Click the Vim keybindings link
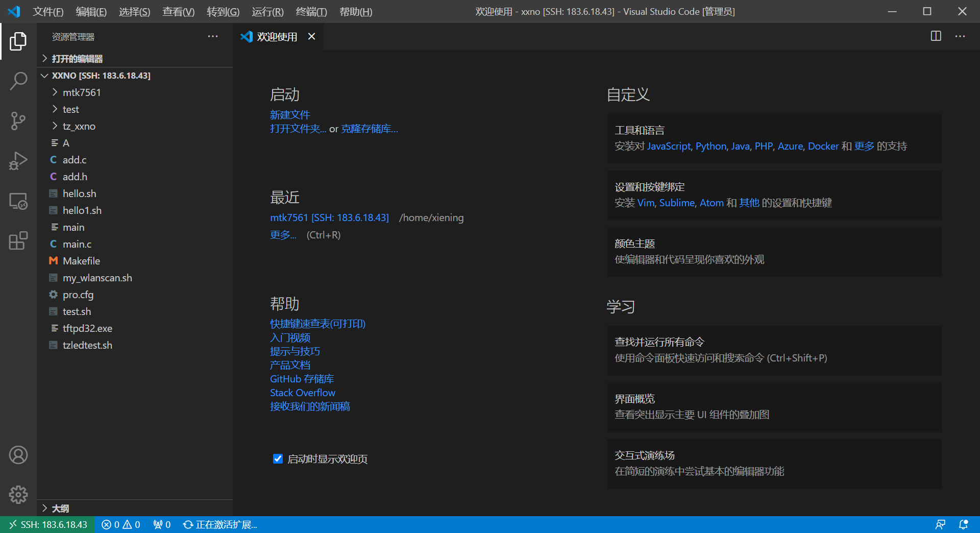The width and height of the screenshot is (980, 533). [646, 203]
